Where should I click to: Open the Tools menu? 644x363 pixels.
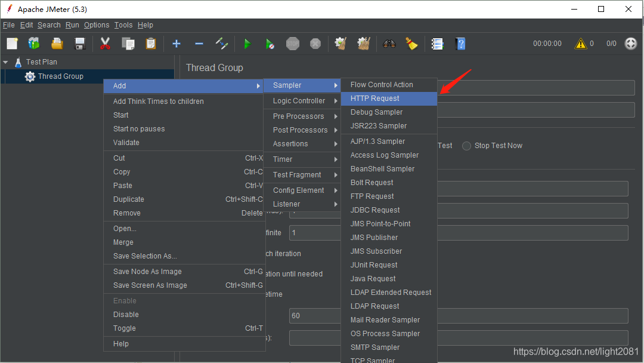(123, 25)
